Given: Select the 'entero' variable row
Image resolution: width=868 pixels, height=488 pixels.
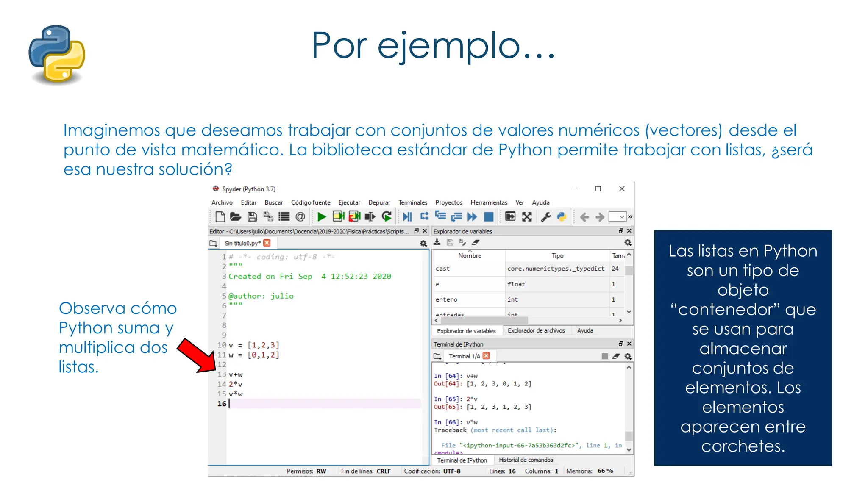Looking at the screenshot, I should click(528, 299).
